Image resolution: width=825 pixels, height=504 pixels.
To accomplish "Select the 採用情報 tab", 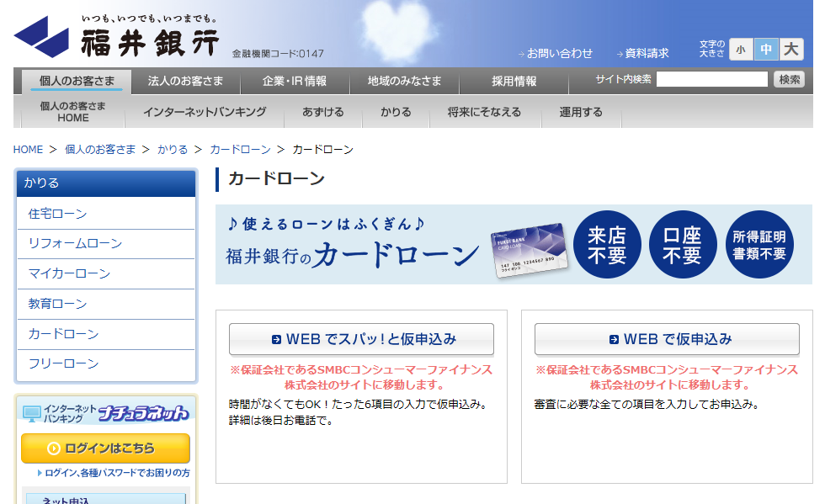I will click(514, 81).
